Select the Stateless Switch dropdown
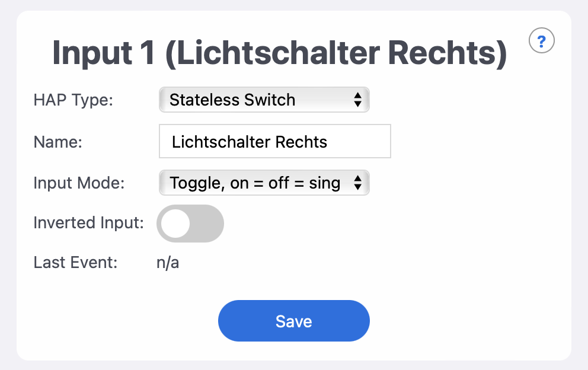 click(x=264, y=100)
